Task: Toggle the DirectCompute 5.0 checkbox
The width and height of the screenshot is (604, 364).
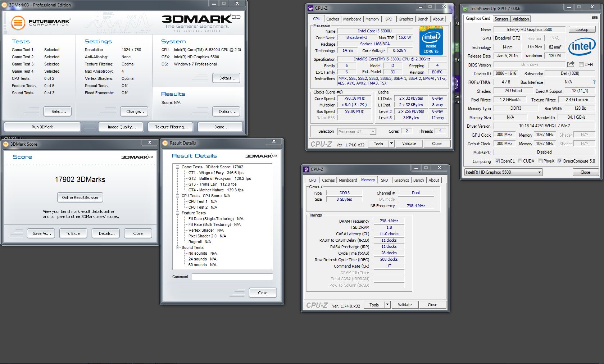Action: pos(560,161)
